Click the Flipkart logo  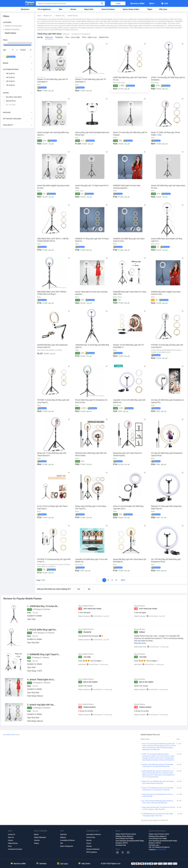(x=29, y=3)
